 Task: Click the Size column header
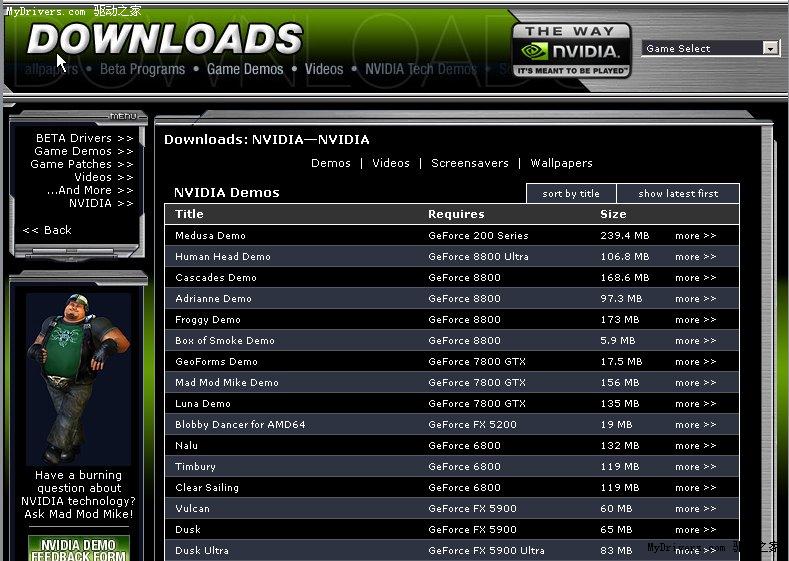click(613, 214)
